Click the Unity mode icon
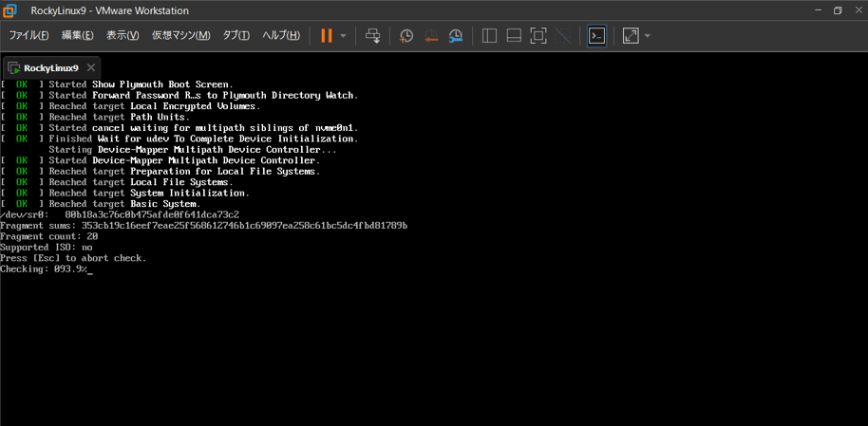Screen dimensions: 868x426 563,36
